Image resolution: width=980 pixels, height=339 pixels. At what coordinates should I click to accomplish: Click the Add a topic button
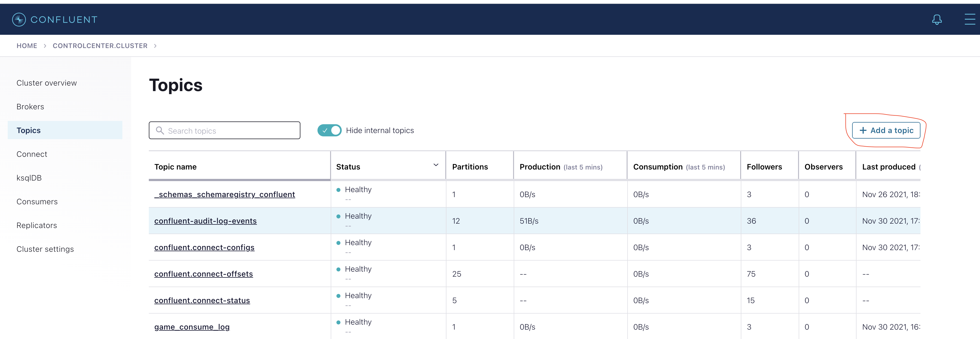tap(886, 130)
